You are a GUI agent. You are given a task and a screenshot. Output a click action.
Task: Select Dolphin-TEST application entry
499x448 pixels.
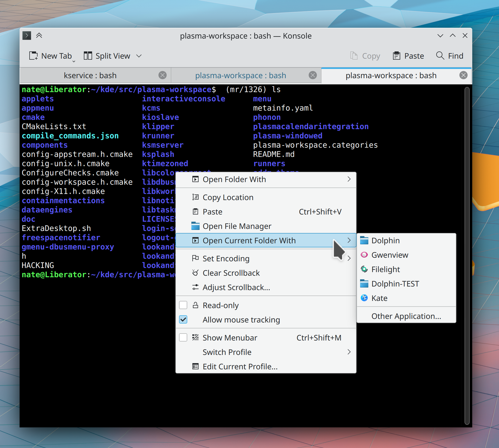tap(395, 284)
